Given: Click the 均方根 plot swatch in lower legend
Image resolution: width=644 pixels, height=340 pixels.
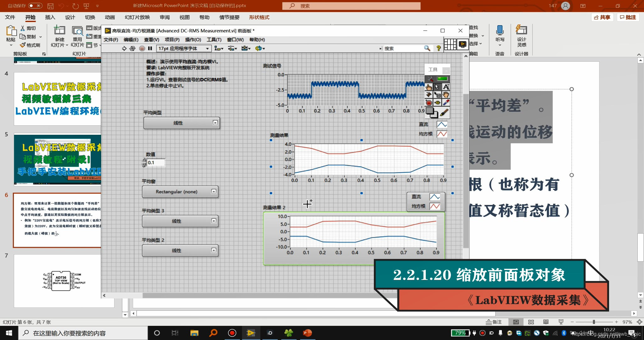Looking at the screenshot, I should point(435,206).
